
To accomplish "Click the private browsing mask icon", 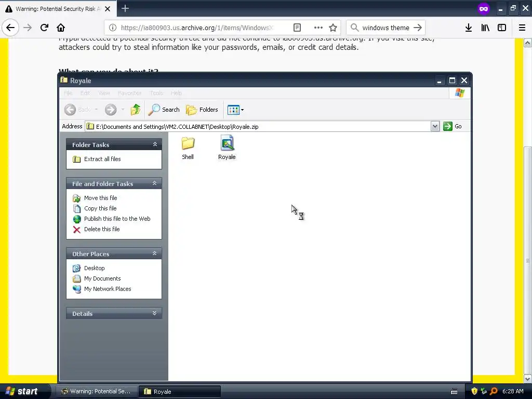I will tap(484, 9).
